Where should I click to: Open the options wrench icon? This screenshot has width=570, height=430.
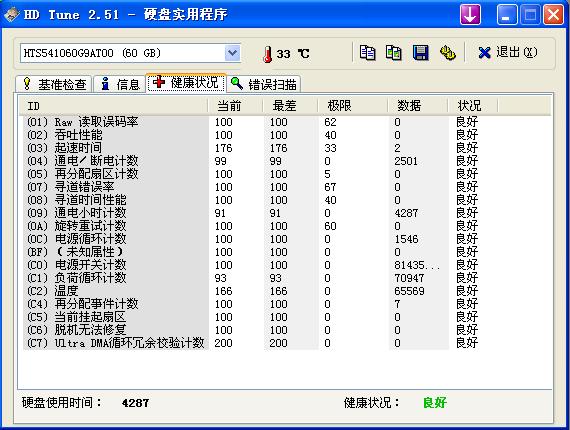point(447,53)
